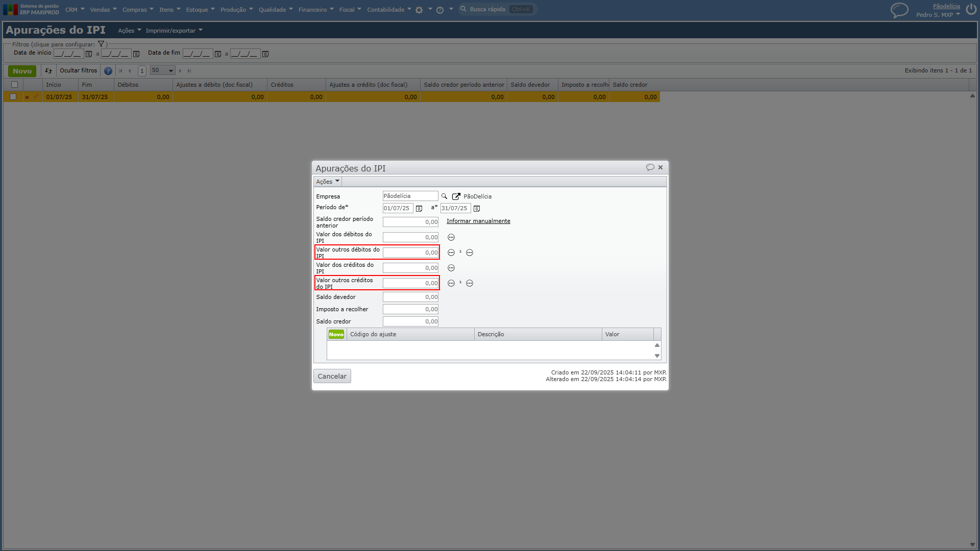Open the blue help question mark icon

pos(108,71)
